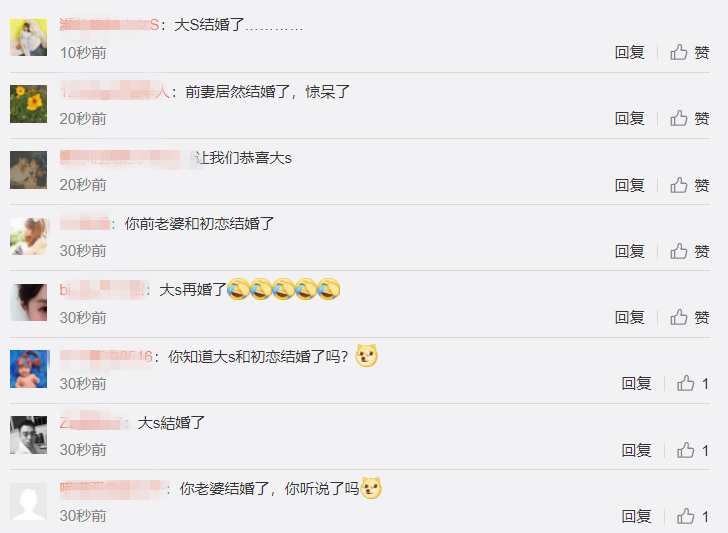Like '你老婆结婚了，你听说了吗' comment

click(x=693, y=516)
